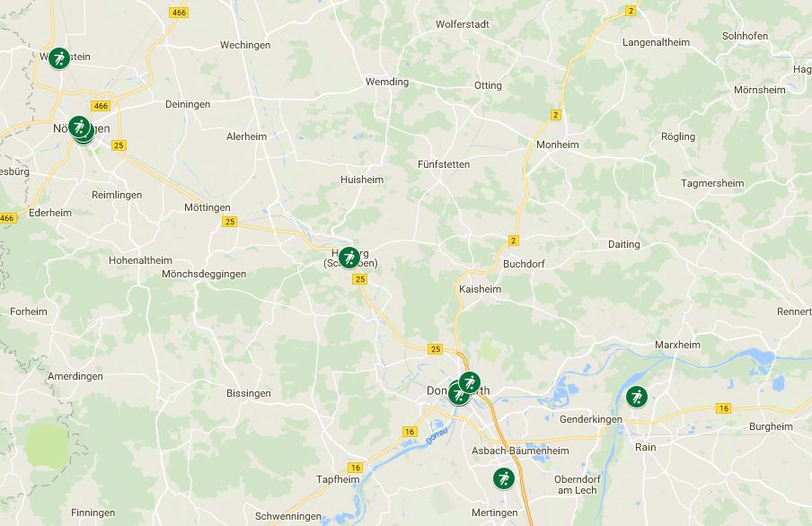
Task: Click the Mönchsdeggingen label
Action: (x=204, y=274)
